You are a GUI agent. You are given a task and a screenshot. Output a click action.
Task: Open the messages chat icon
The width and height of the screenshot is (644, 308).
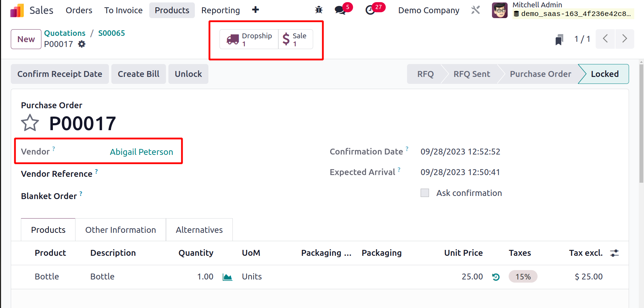[340, 10]
